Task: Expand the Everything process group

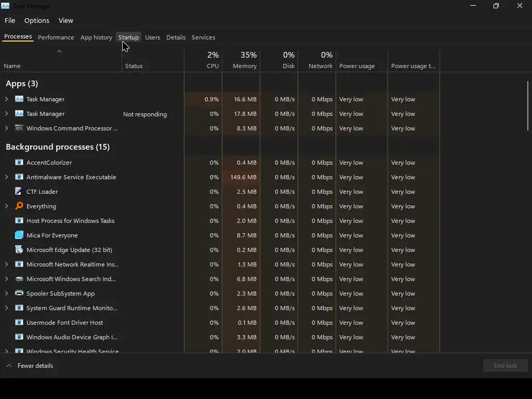Action: point(6,206)
